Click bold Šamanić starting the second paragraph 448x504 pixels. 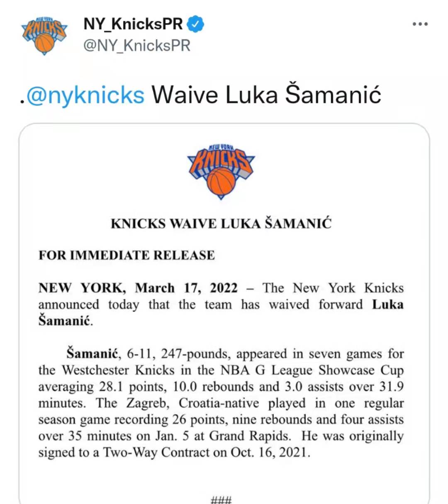[93, 353]
